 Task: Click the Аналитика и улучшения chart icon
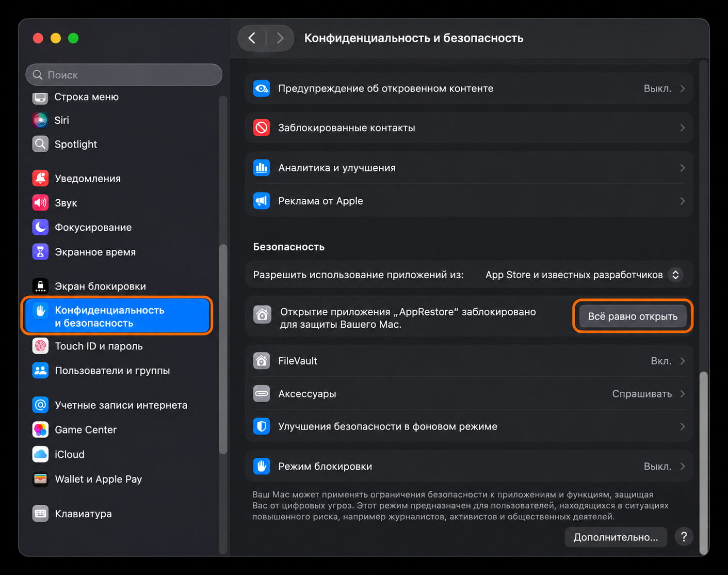tap(262, 168)
